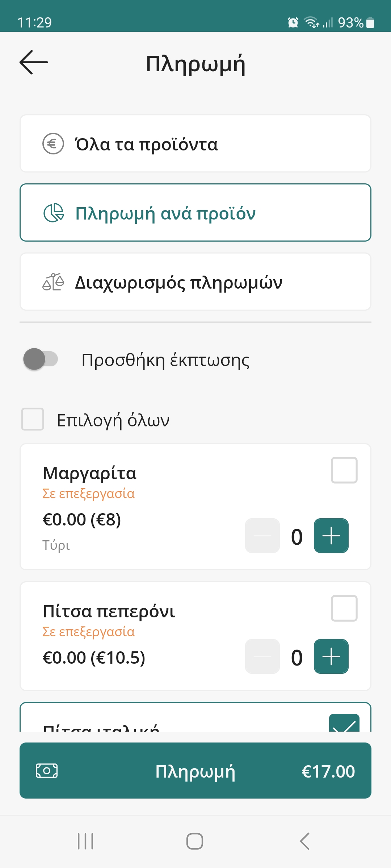Viewport: 391px width, 868px height.
Task: Tap the back arrow icon
Action: tap(34, 62)
